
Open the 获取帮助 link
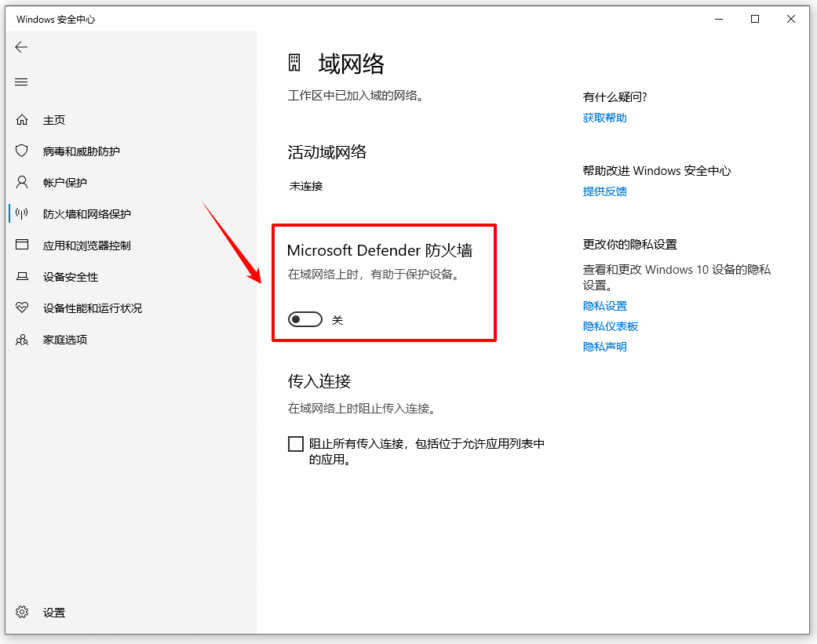(604, 118)
